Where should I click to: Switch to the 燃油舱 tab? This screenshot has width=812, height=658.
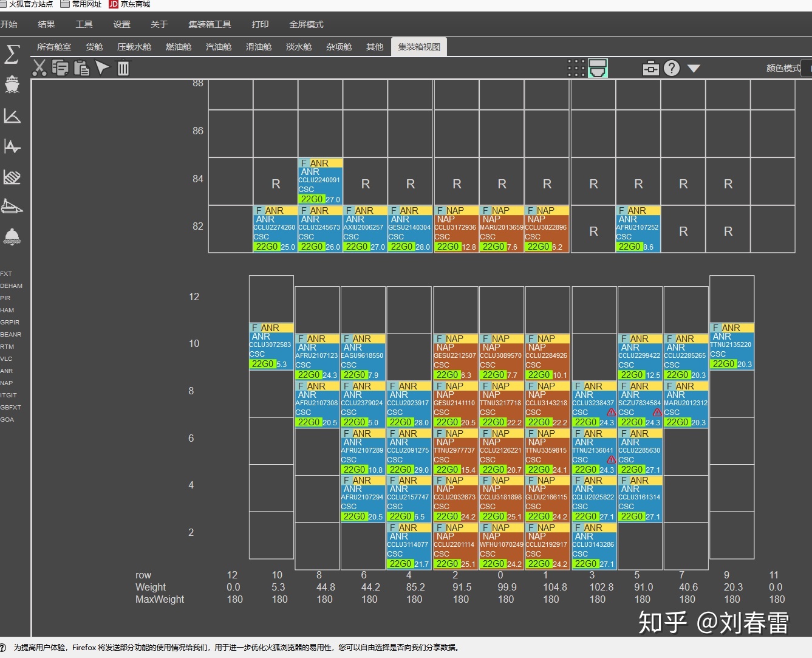pos(179,47)
